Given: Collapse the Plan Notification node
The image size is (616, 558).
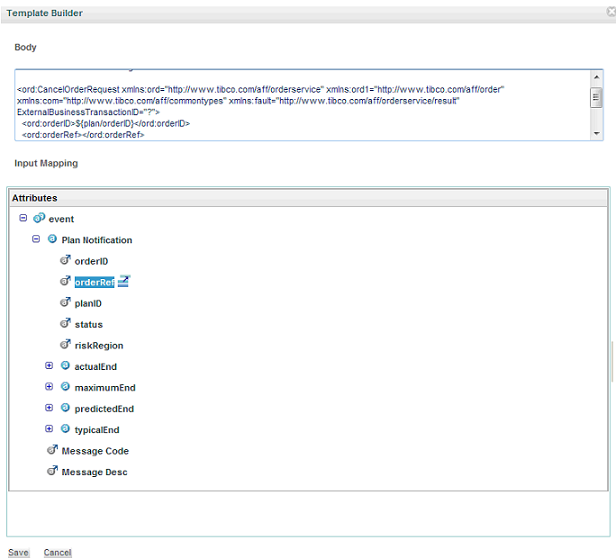Looking at the screenshot, I should pyautogui.click(x=36, y=239).
